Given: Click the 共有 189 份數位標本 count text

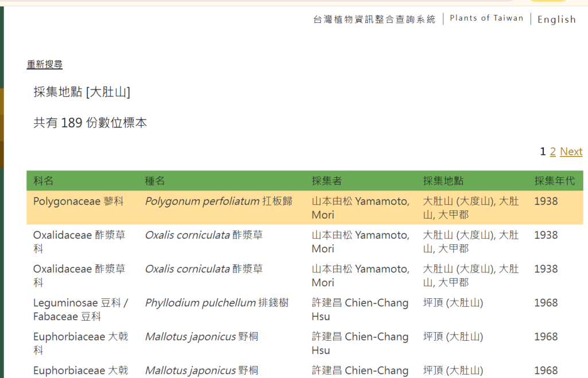Looking at the screenshot, I should pos(90,123).
